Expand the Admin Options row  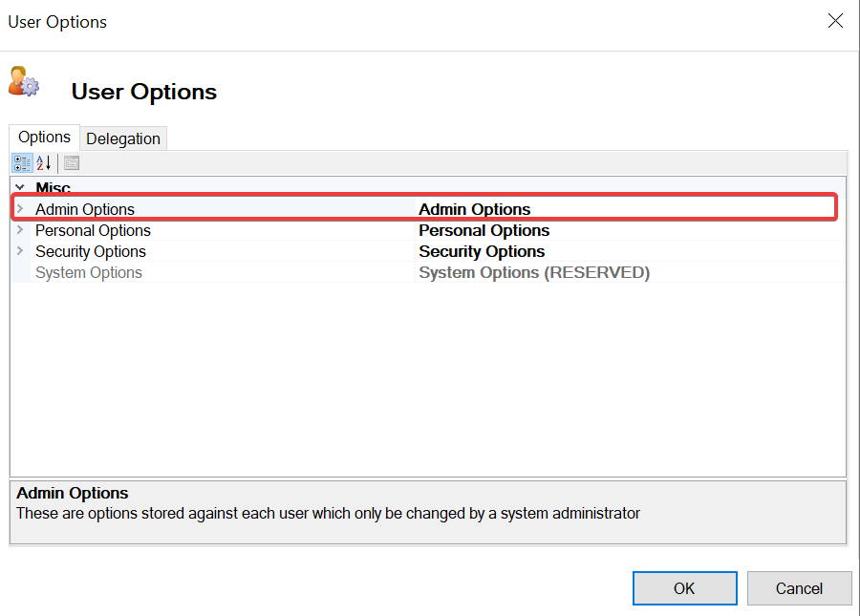coord(20,209)
